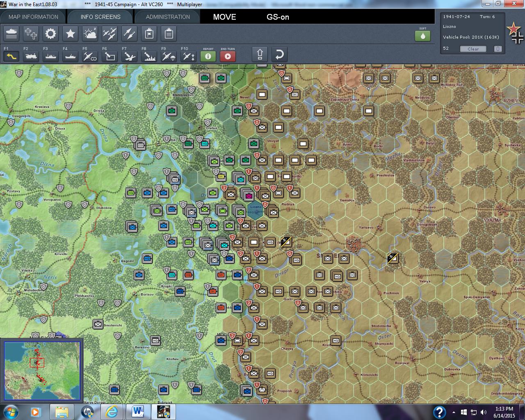Click the Vyazma city label on map
Image resolution: width=525 pixels, height=420 pixels.
[x=492, y=220]
